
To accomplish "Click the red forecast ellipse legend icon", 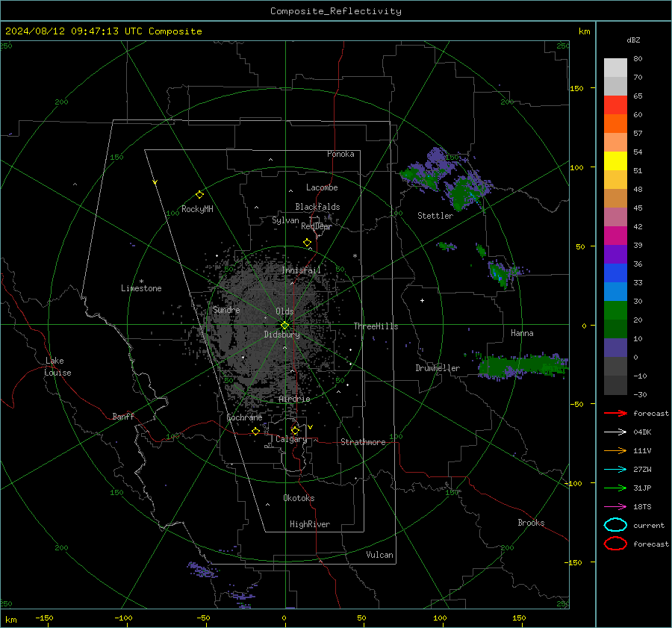I will [x=615, y=544].
